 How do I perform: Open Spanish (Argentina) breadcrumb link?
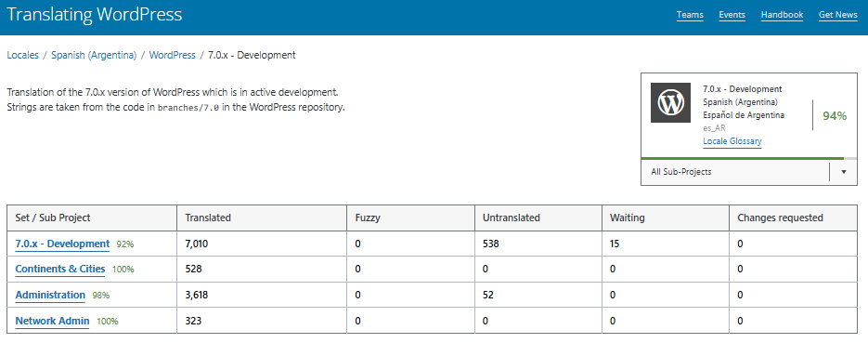tap(94, 55)
